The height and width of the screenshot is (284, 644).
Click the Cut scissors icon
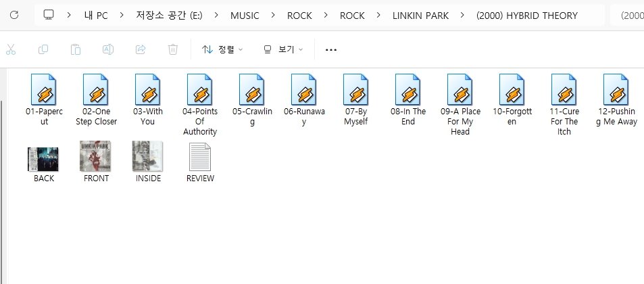pos(11,49)
